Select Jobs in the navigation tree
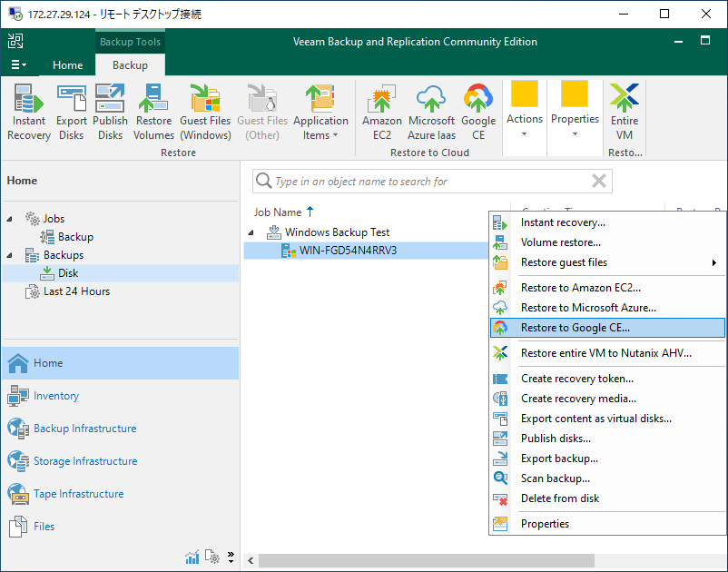 tap(45, 219)
